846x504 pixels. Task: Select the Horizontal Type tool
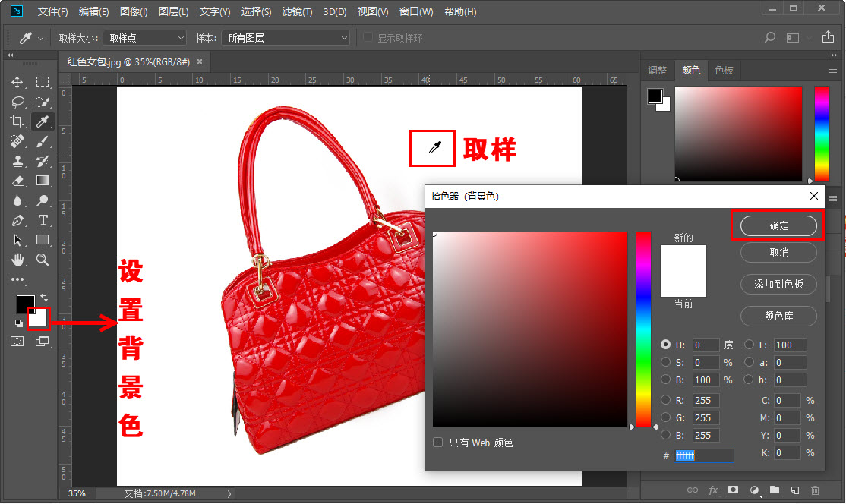pos(43,220)
